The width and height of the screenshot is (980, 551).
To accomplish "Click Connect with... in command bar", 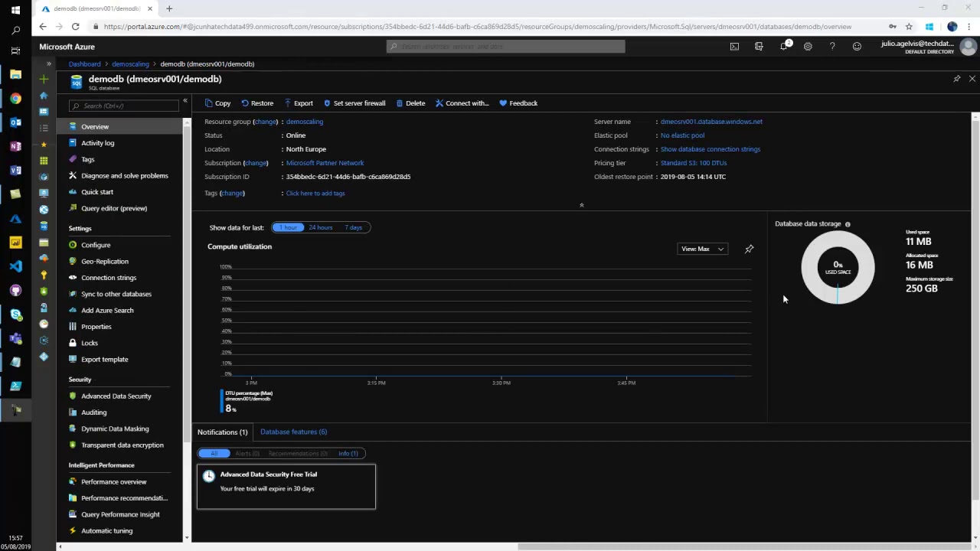I will coord(462,103).
